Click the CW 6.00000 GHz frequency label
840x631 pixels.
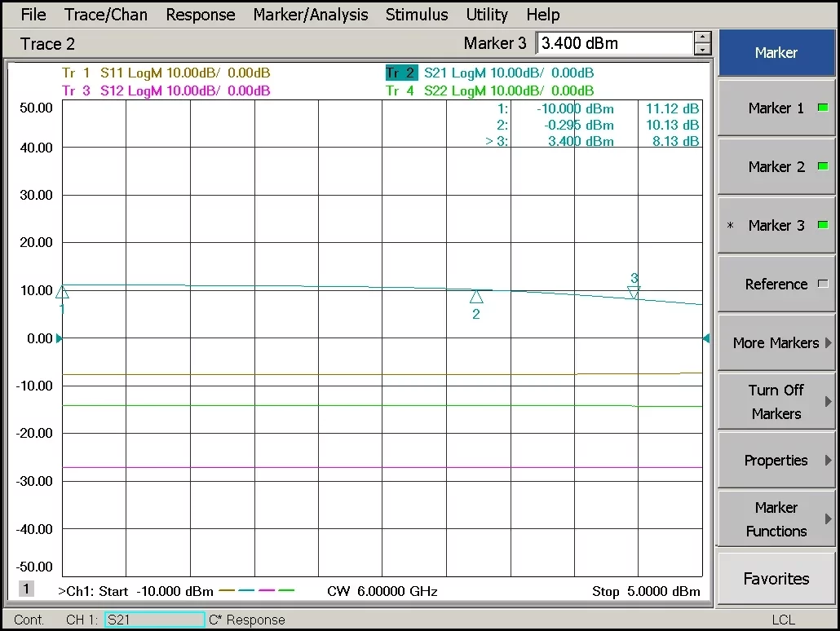click(x=382, y=591)
